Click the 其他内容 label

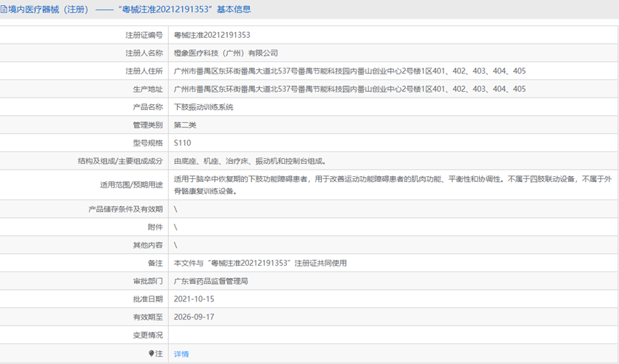(x=148, y=245)
